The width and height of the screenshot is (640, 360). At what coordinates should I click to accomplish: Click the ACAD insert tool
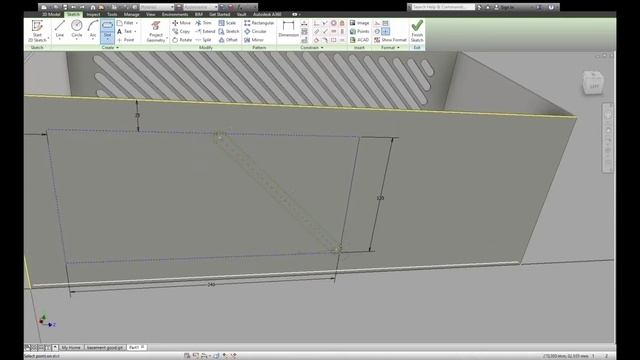pos(360,40)
